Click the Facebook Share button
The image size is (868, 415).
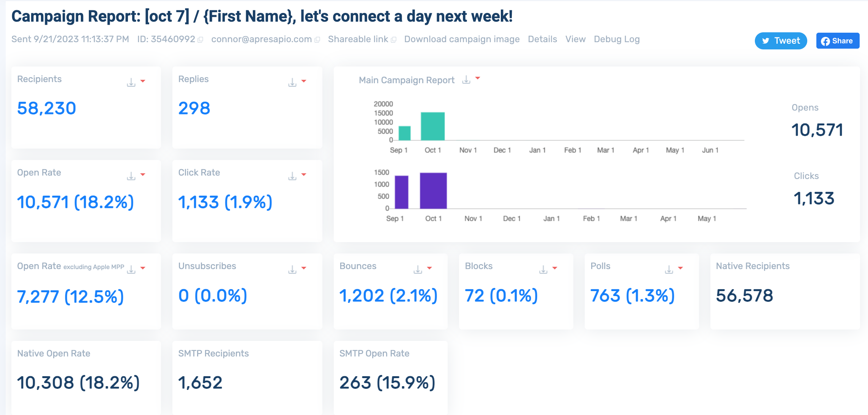[x=838, y=41]
